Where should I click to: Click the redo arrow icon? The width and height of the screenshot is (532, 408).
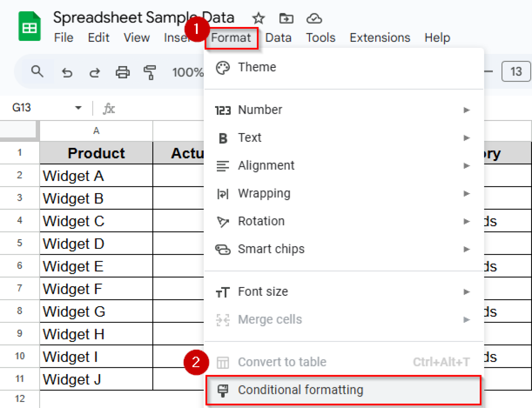(x=95, y=72)
